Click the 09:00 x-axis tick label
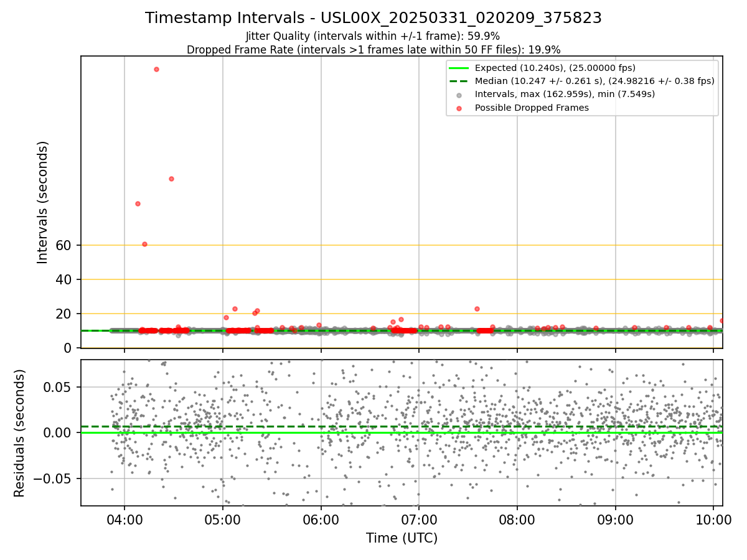747x560 pixels. tap(616, 521)
